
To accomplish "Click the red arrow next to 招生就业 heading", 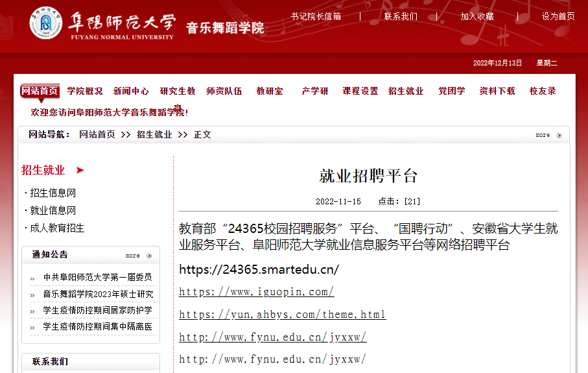I will click(x=80, y=171).
